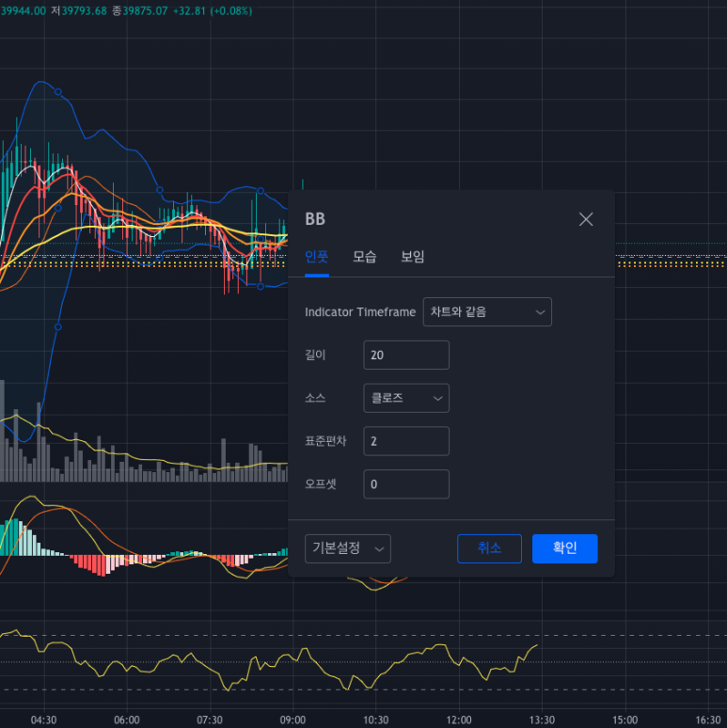Click the 15:00 time axis label
The width and height of the screenshot is (727, 728).
coord(625,720)
